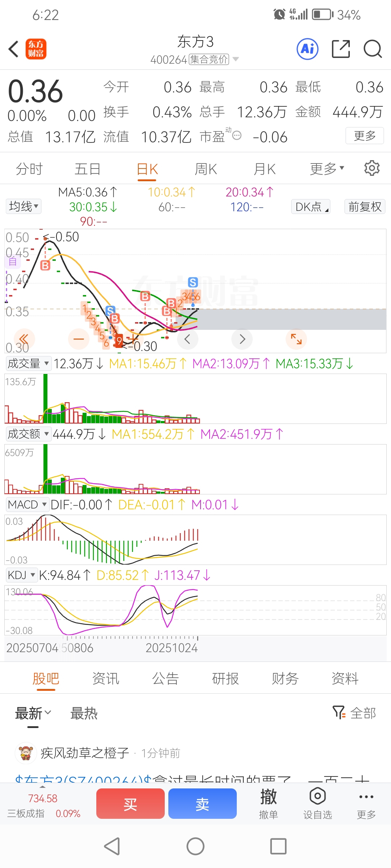Tap Android home circle button
The width and height of the screenshot is (391, 868).
click(x=195, y=846)
